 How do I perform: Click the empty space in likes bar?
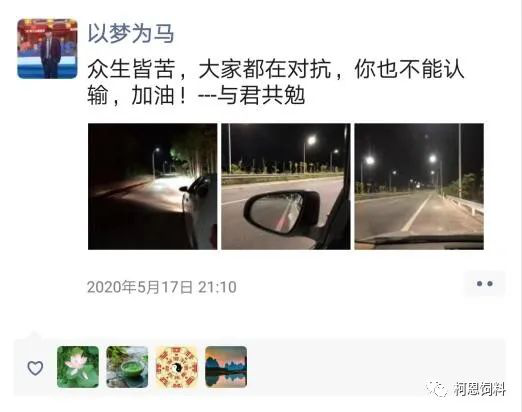tap(373, 367)
